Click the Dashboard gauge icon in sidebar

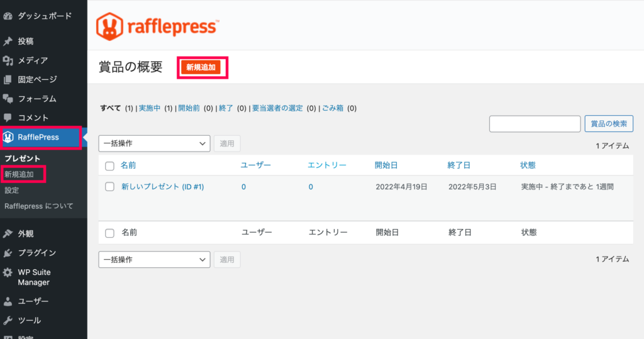(8, 16)
